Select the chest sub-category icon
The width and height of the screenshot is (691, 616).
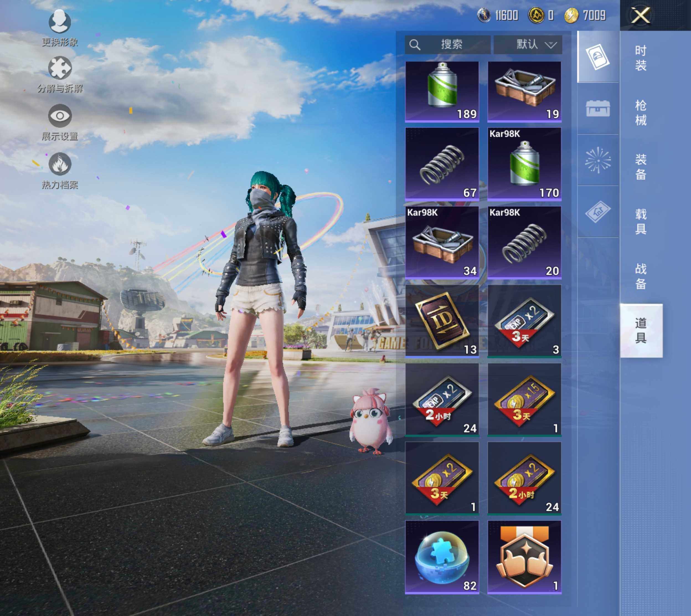pyautogui.click(x=598, y=108)
